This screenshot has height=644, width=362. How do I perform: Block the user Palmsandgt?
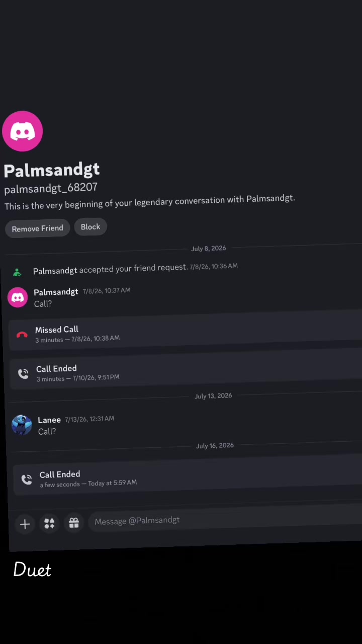tap(90, 227)
